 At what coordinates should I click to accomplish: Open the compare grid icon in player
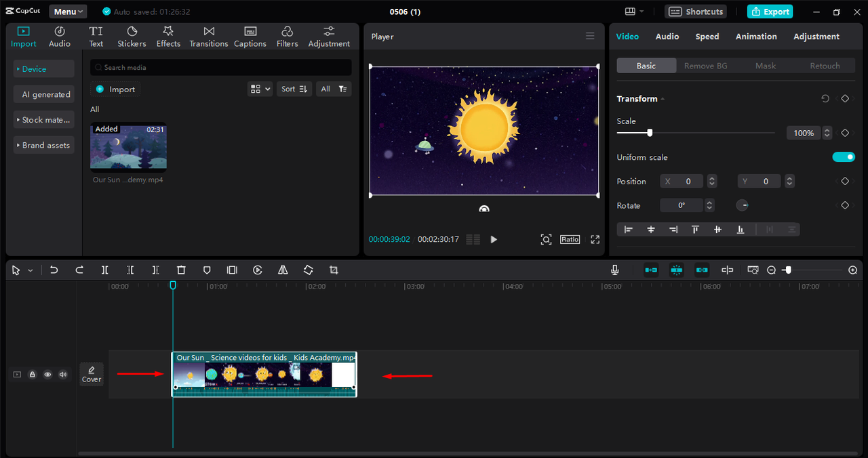(473, 239)
